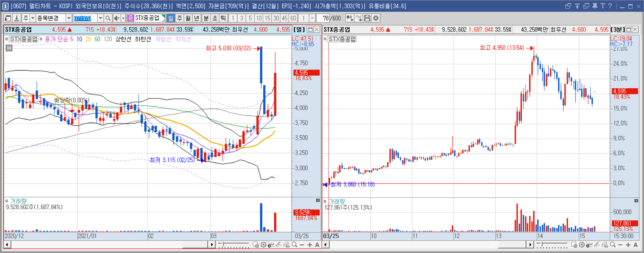Click zoom magnifier icon under daily chart
Screen dimensions: 644x253
(x=295, y=245)
